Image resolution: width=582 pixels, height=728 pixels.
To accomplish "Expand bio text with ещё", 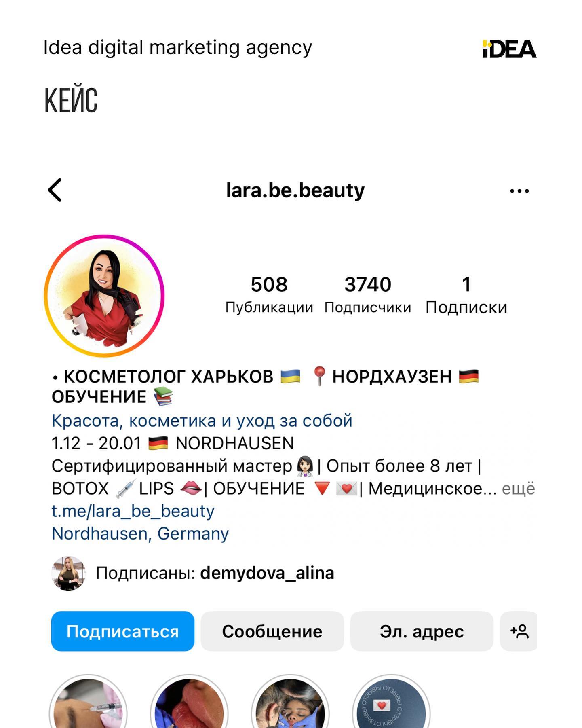I will coord(519,489).
